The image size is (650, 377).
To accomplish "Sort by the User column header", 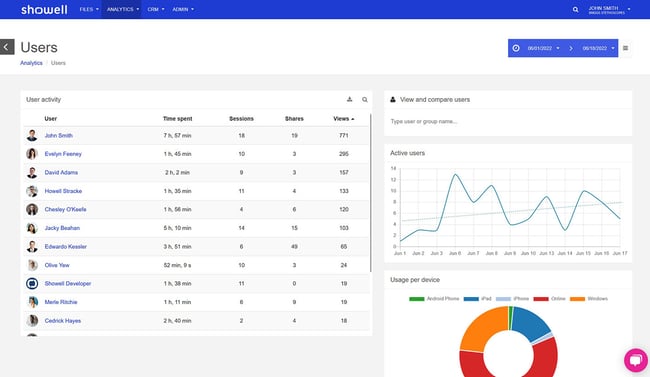I will pyautogui.click(x=51, y=119).
